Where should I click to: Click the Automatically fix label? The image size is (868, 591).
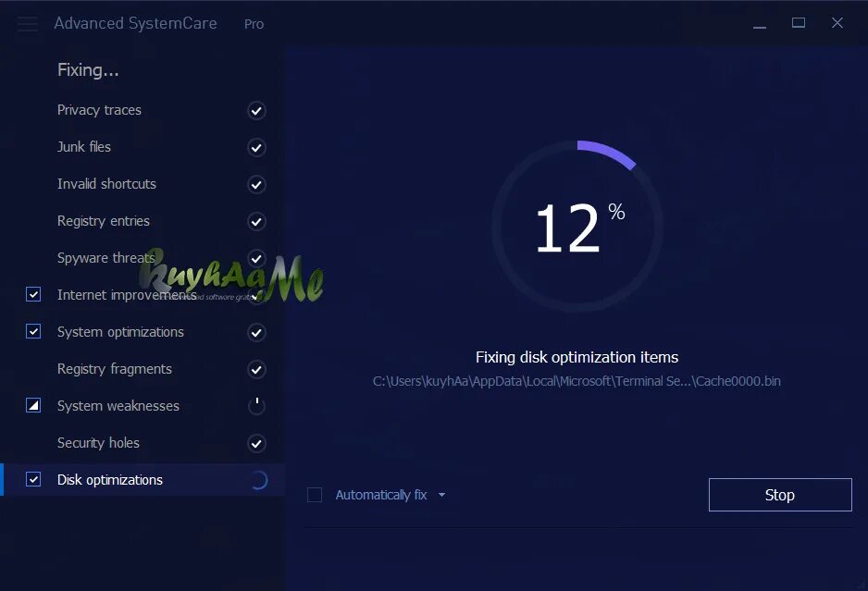tap(381, 495)
